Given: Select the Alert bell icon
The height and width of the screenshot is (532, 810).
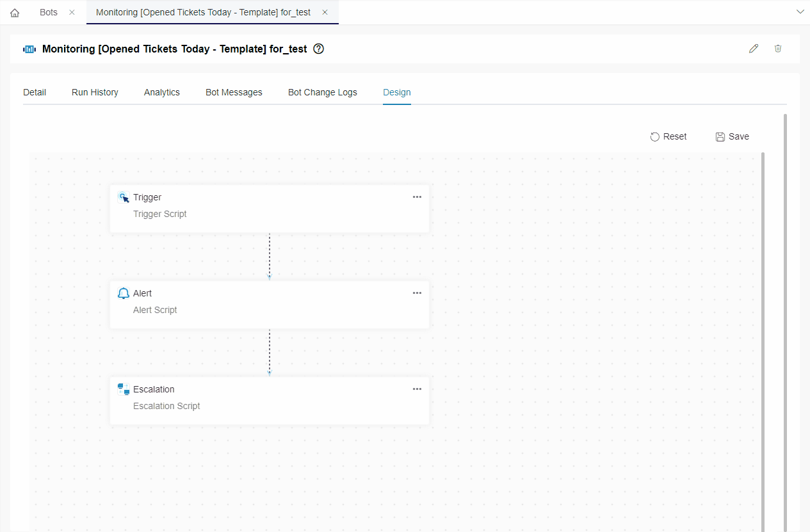Looking at the screenshot, I should (x=123, y=293).
